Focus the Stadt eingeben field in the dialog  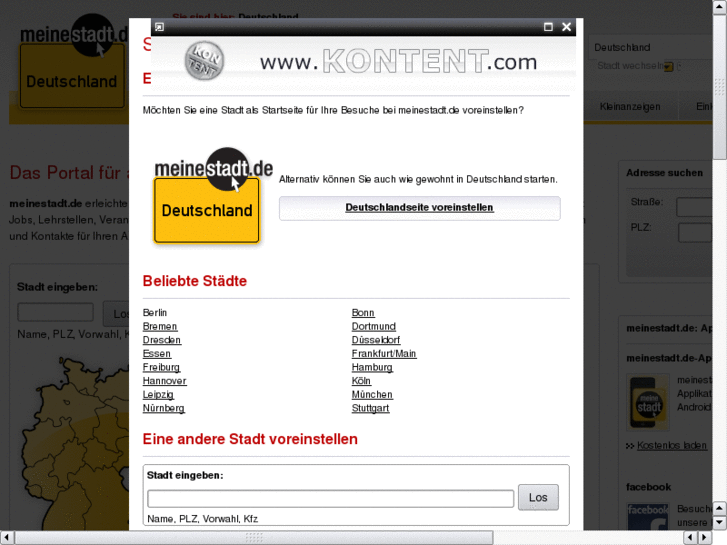331,499
